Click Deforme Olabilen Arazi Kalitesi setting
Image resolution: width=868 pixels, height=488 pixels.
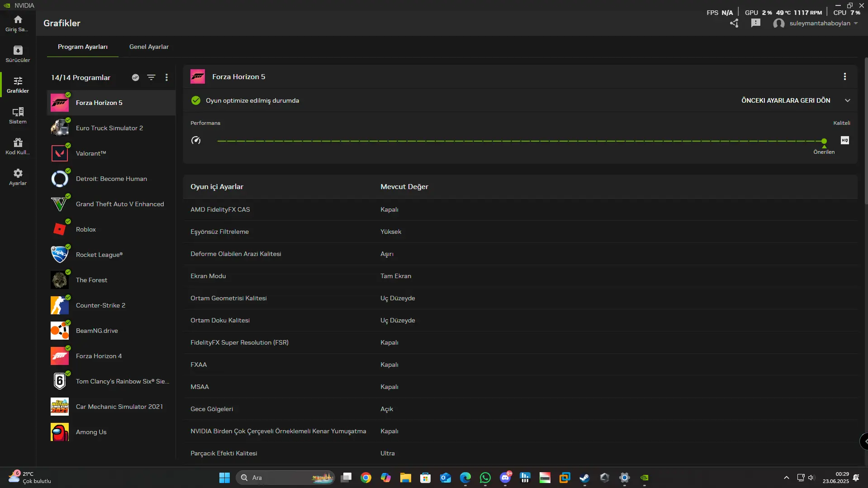click(x=236, y=254)
